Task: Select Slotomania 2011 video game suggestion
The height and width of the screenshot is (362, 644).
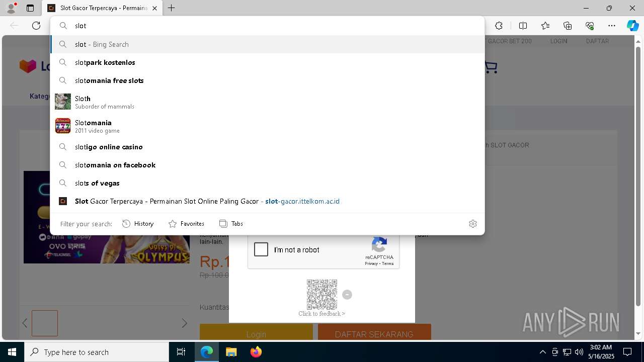Action: click(x=267, y=126)
